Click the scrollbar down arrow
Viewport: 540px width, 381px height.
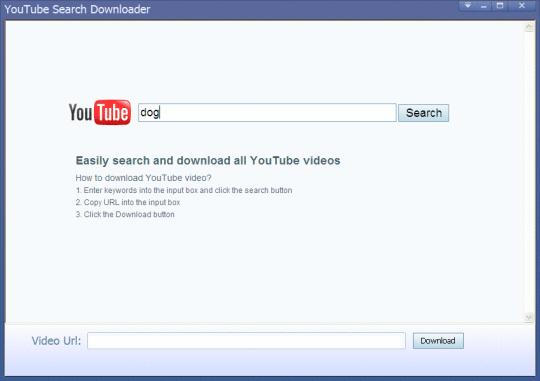coord(529,317)
